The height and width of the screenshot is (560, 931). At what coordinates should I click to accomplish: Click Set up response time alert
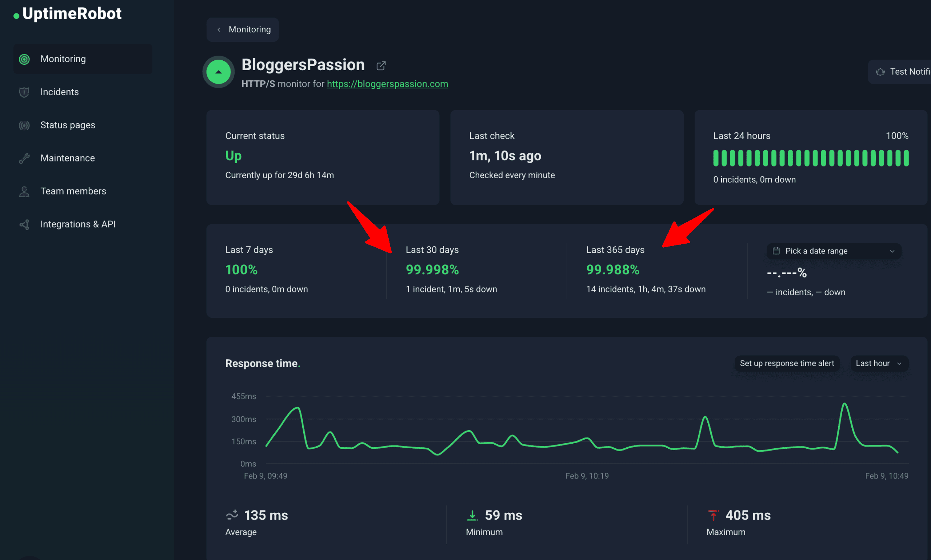[x=787, y=363]
